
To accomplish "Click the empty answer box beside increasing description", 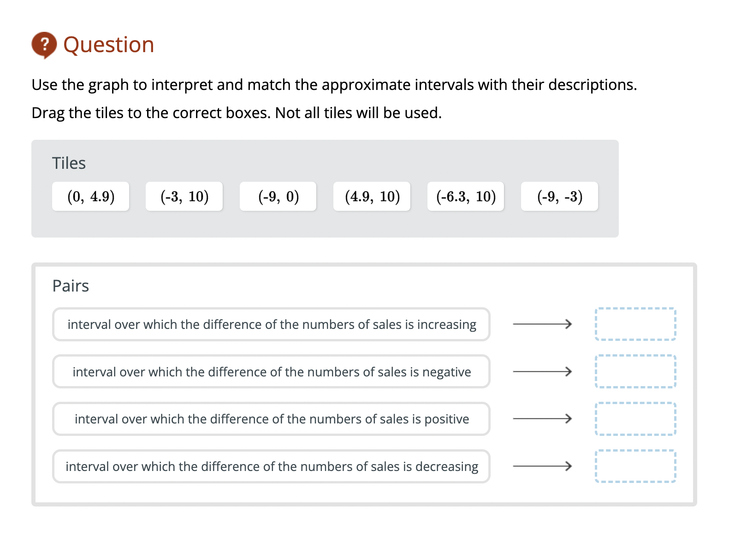I will [x=635, y=324].
